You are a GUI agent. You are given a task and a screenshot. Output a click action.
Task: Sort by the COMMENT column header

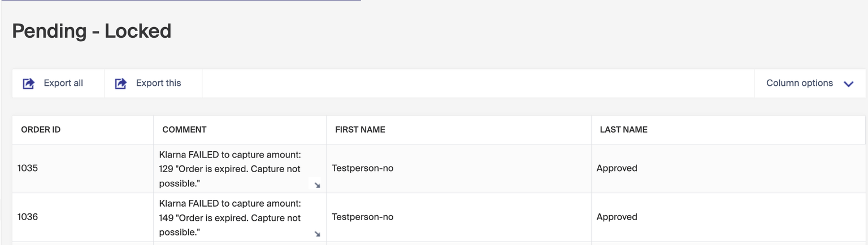pos(184,129)
